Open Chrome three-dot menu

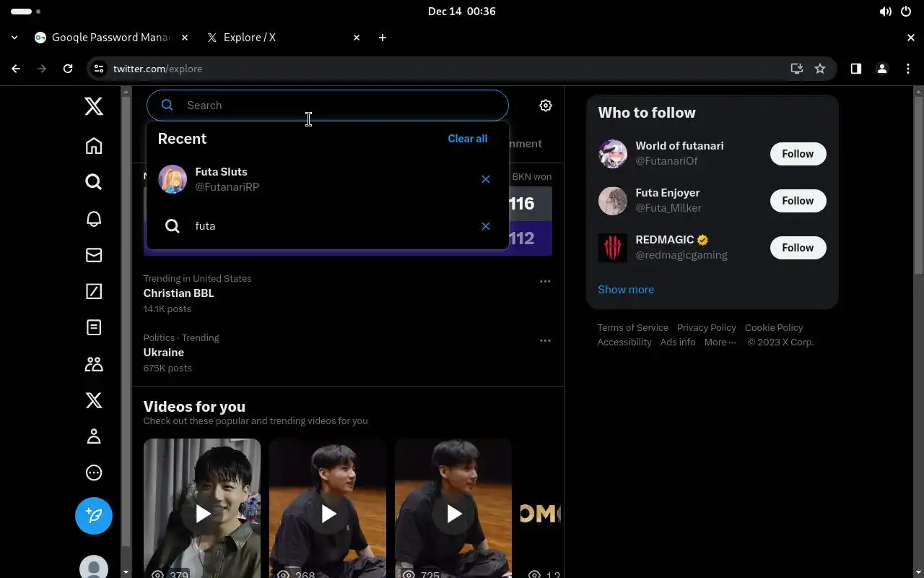[908, 69]
